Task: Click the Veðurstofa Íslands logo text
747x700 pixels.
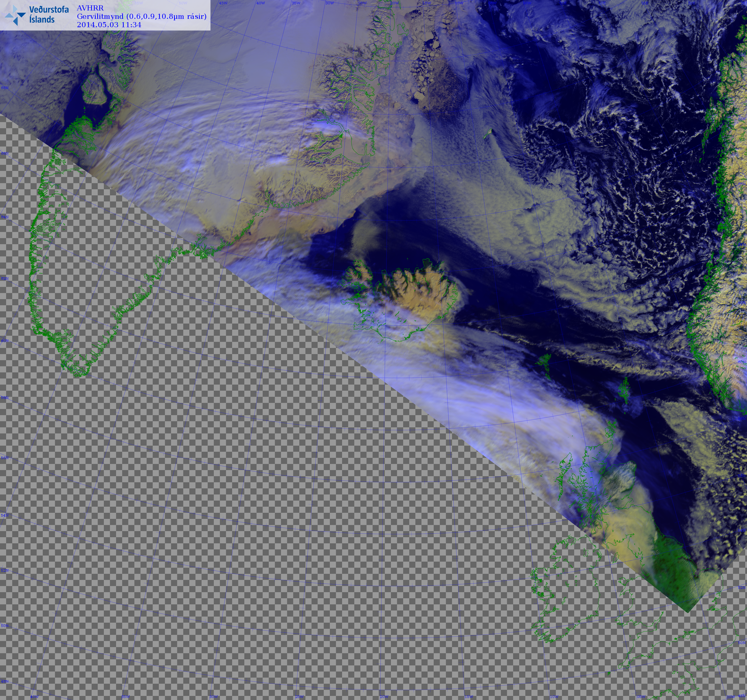Action: click(x=49, y=14)
